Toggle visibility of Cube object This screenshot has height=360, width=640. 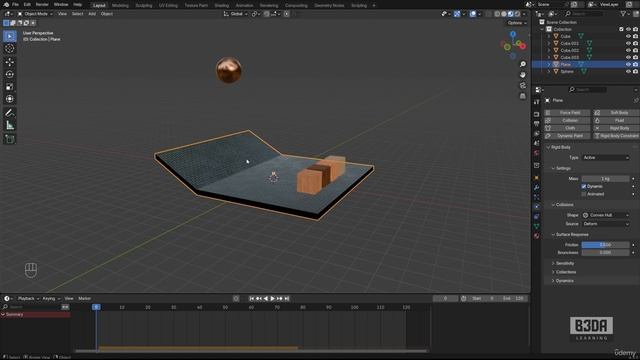pos(628,36)
